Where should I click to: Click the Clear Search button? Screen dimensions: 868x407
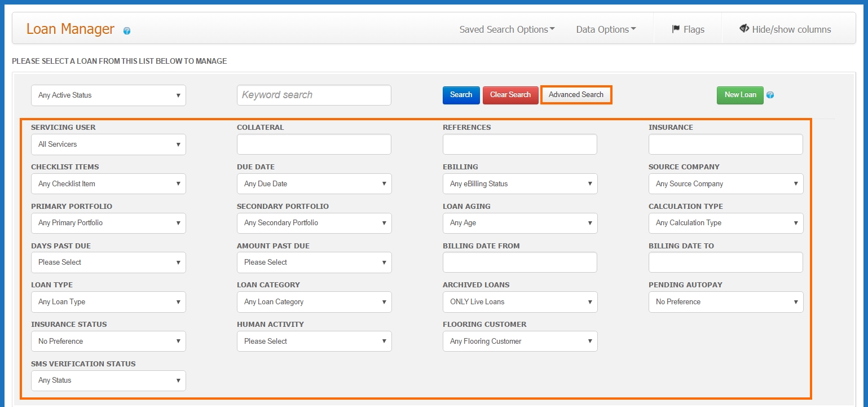pyautogui.click(x=510, y=95)
